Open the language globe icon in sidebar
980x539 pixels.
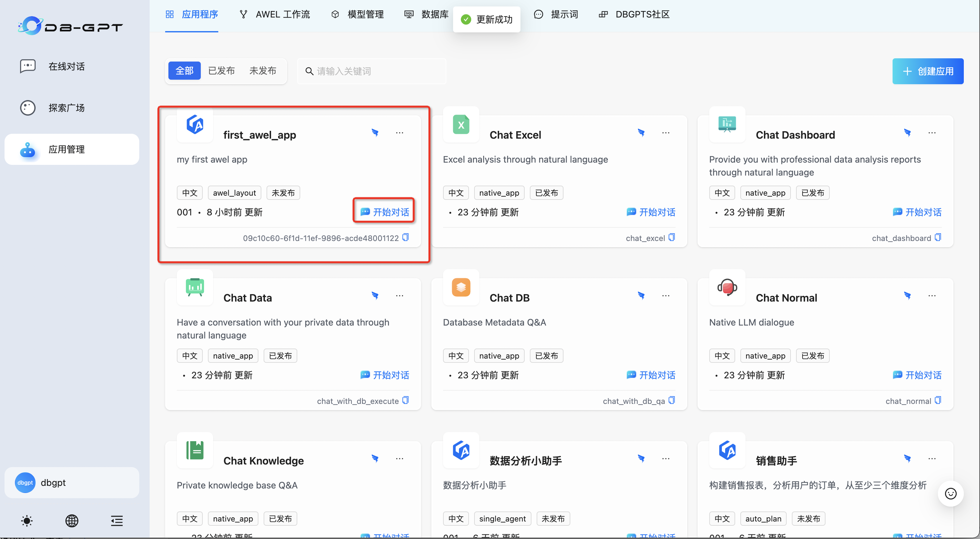coord(72,520)
